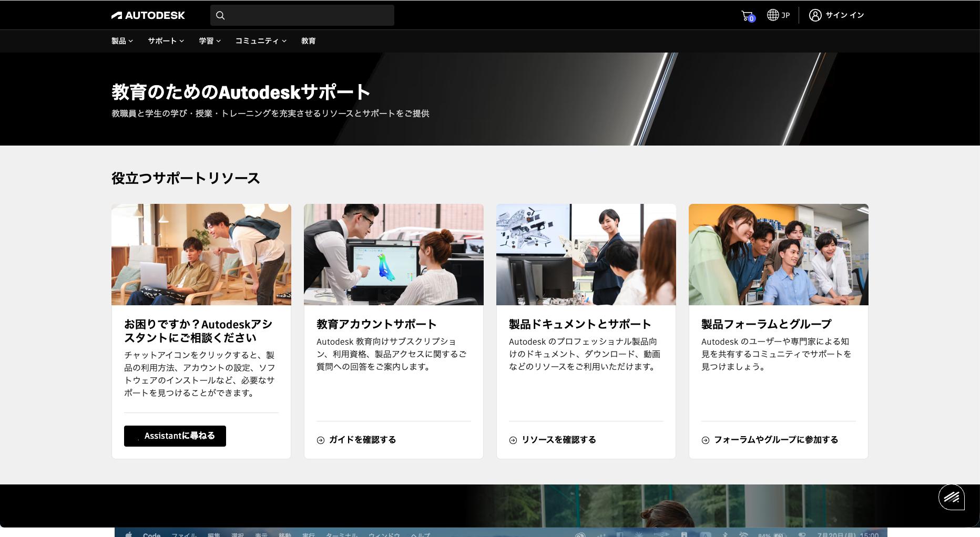This screenshot has width=980, height=537.
Task: Click the 製品フォーラムとグループ card title
Action: point(767,324)
